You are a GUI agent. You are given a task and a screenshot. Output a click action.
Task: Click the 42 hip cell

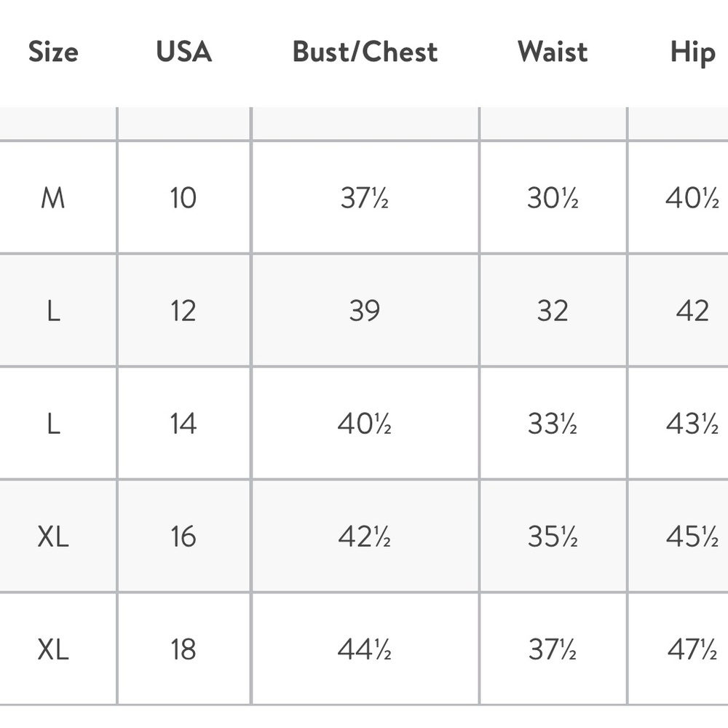coord(692,311)
